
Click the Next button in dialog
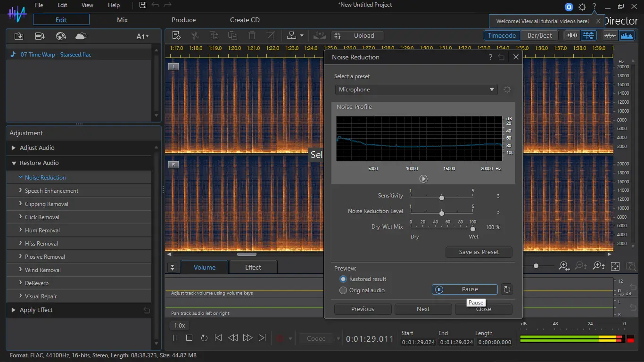423,309
